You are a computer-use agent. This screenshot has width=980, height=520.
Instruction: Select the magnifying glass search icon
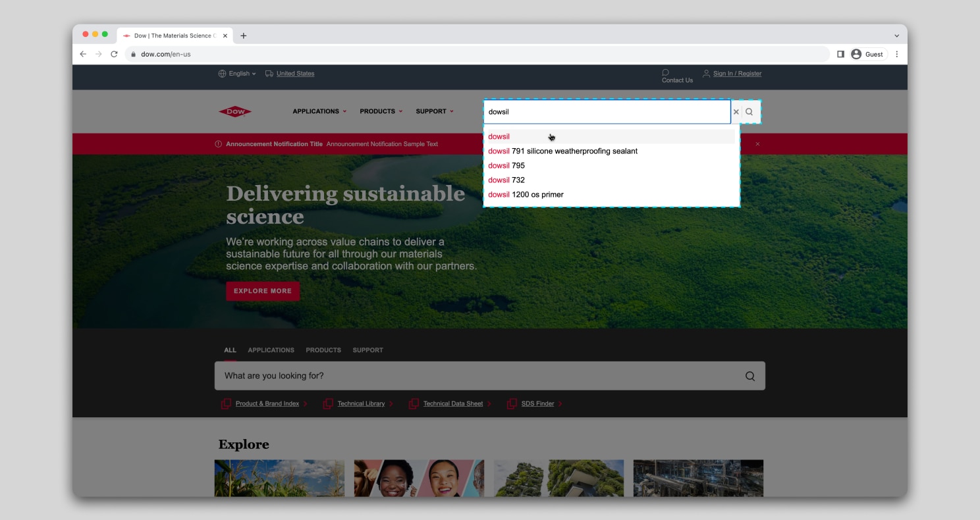tap(749, 111)
